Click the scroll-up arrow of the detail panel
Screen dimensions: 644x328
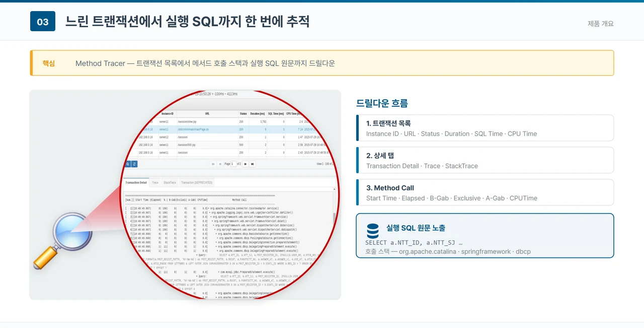pyautogui.click(x=334, y=189)
